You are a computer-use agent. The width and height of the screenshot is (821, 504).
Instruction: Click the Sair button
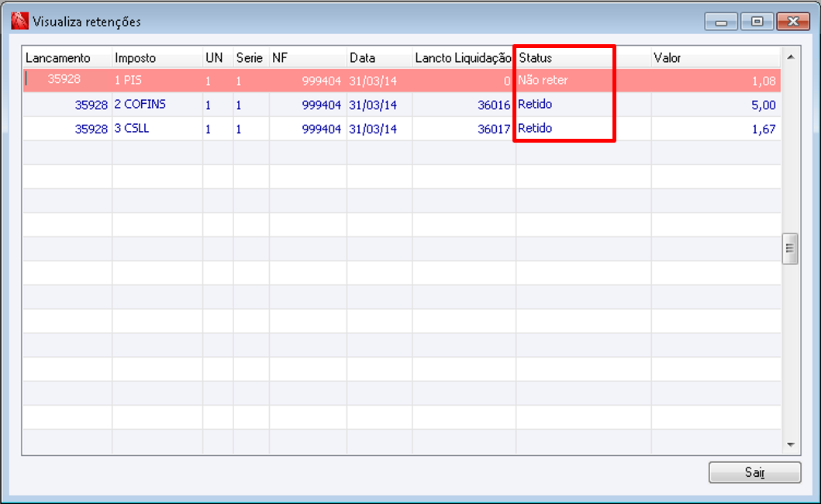[754, 472]
